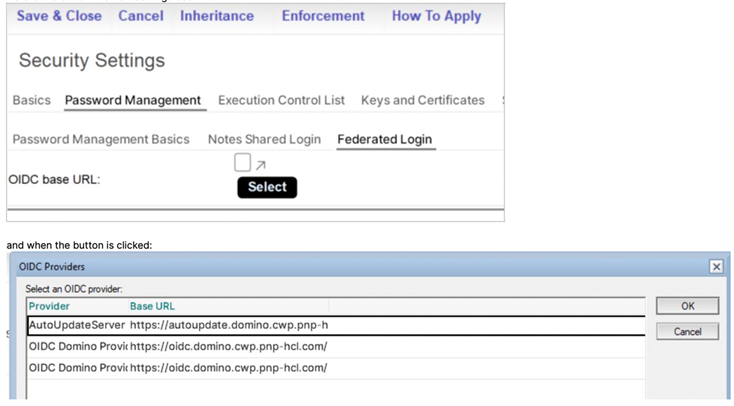734x406 pixels.
Task: Click the Cancel action in top bar
Action: (141, 16)
